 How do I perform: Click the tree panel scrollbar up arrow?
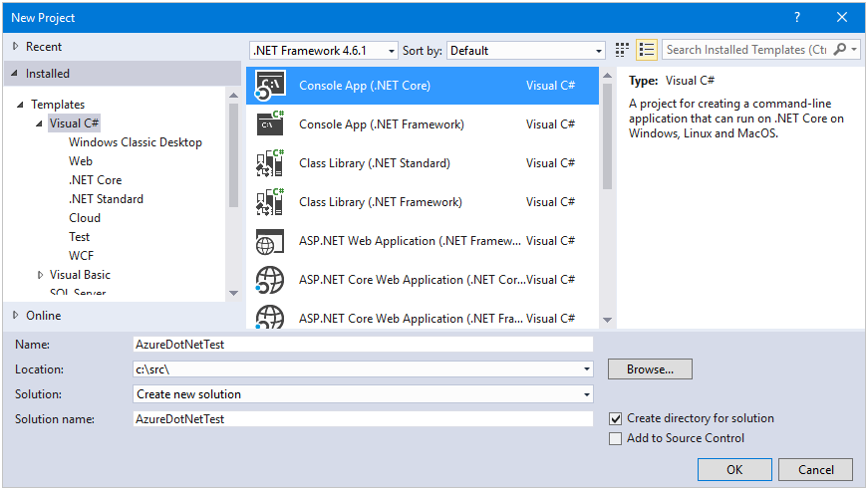[x=233, y=96]
